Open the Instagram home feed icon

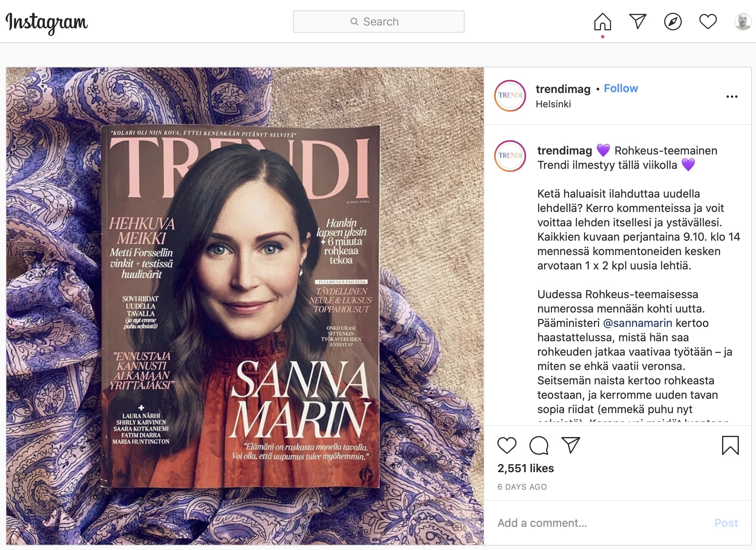(x=602, y=22)
